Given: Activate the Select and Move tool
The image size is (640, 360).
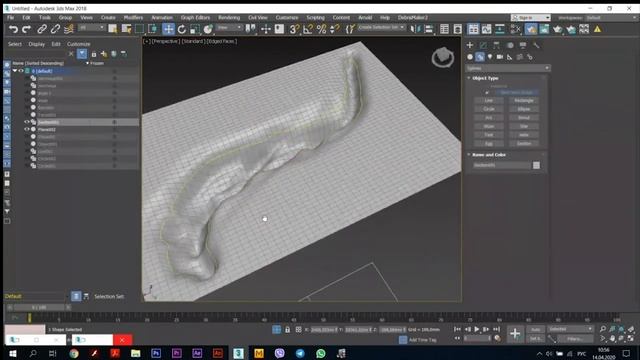Looking at the screenshot, I should coord(168,29).
